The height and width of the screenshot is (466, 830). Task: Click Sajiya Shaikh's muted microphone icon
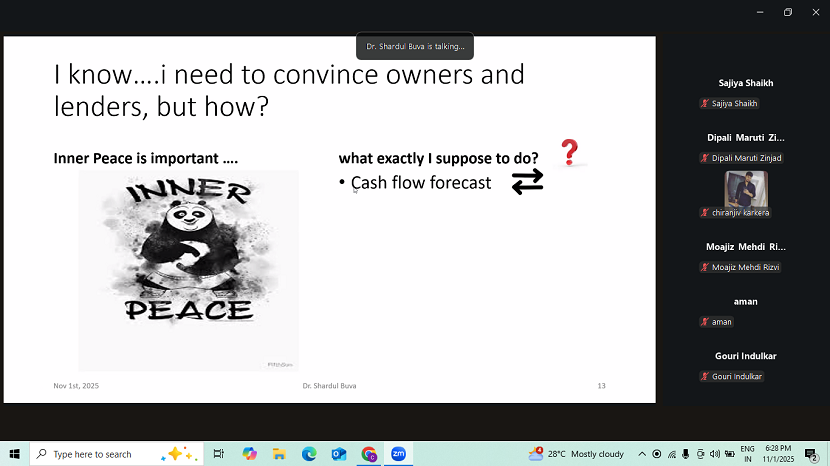point(705,104)
